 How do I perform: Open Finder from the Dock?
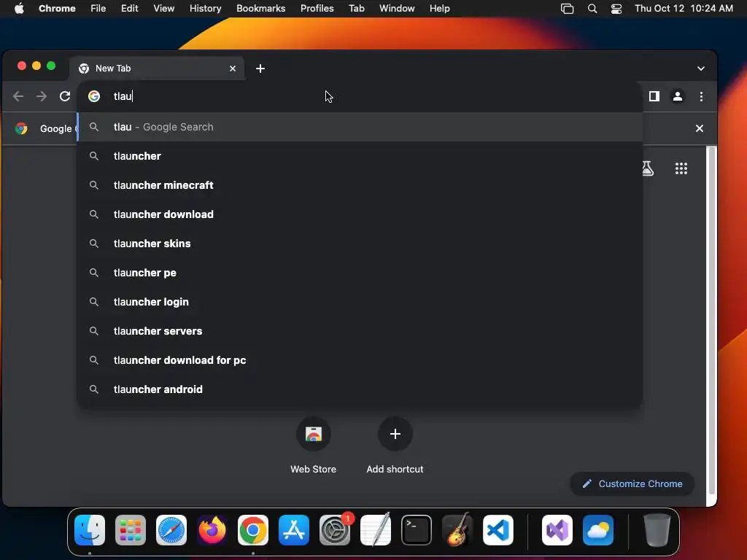(x=90, y=530)
